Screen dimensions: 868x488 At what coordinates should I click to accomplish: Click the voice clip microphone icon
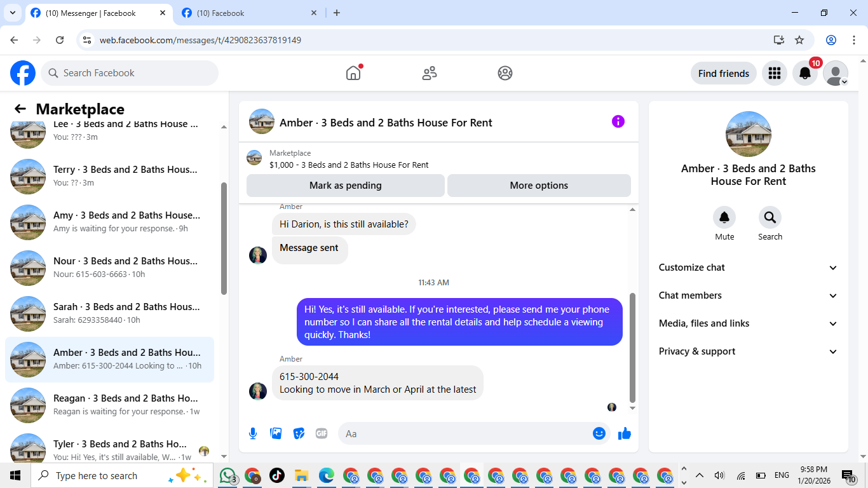point(253,433)
